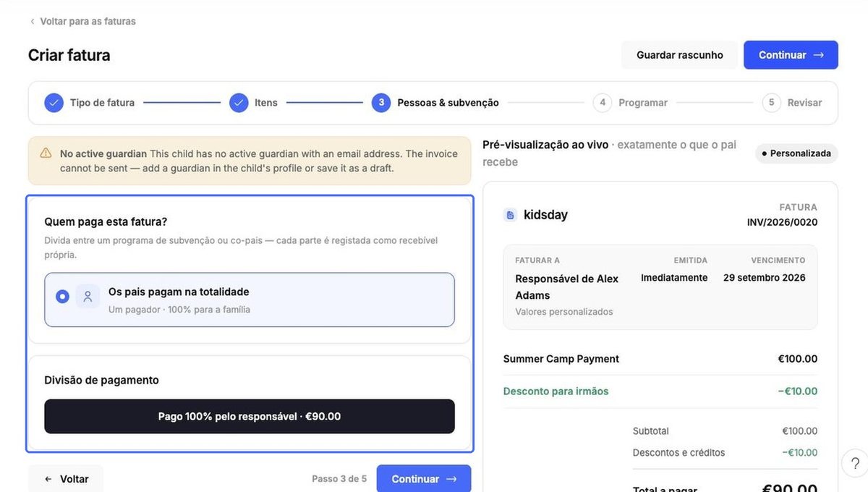868x492 pixels.
Task: Select Os pais pagam na totalidade radio
Action: pyautogui.click(x=63, y=297)
